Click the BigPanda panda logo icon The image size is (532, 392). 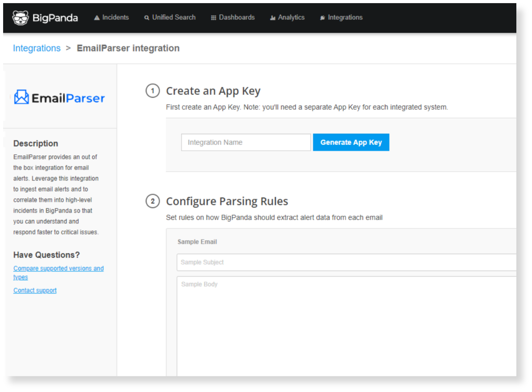pyautogui.click(x=20, y=18)
